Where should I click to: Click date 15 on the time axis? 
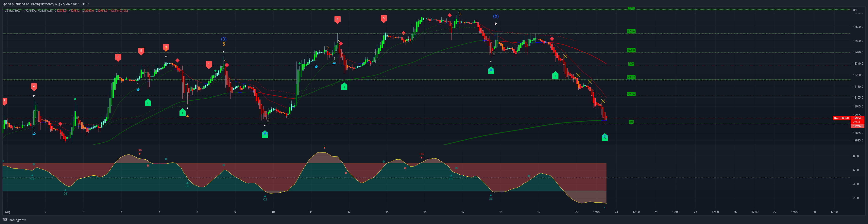tap(387, 212)
